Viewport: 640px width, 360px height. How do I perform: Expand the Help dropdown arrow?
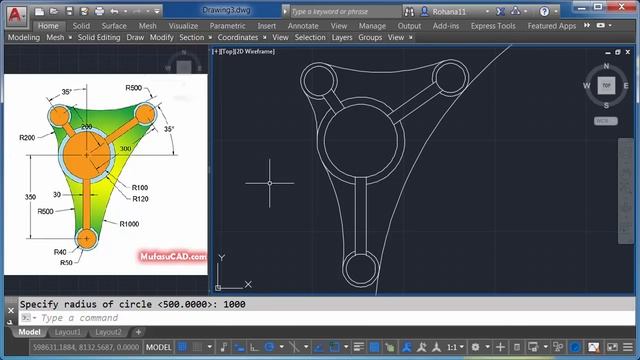coord(556,12)
